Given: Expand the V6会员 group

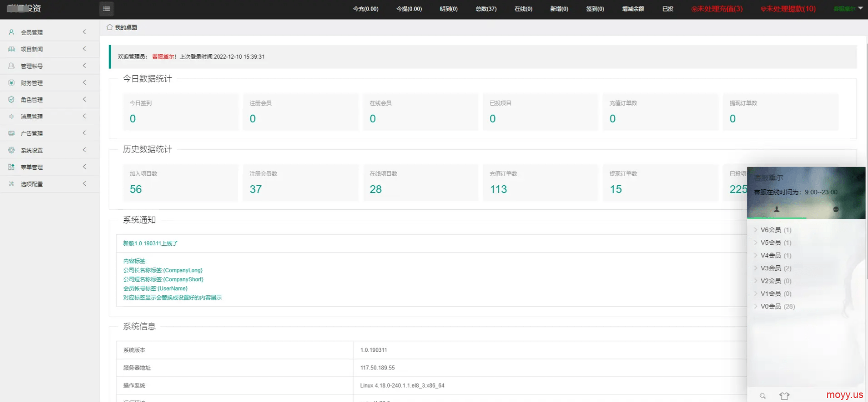Looking at the screenshot, I should 773,230.
